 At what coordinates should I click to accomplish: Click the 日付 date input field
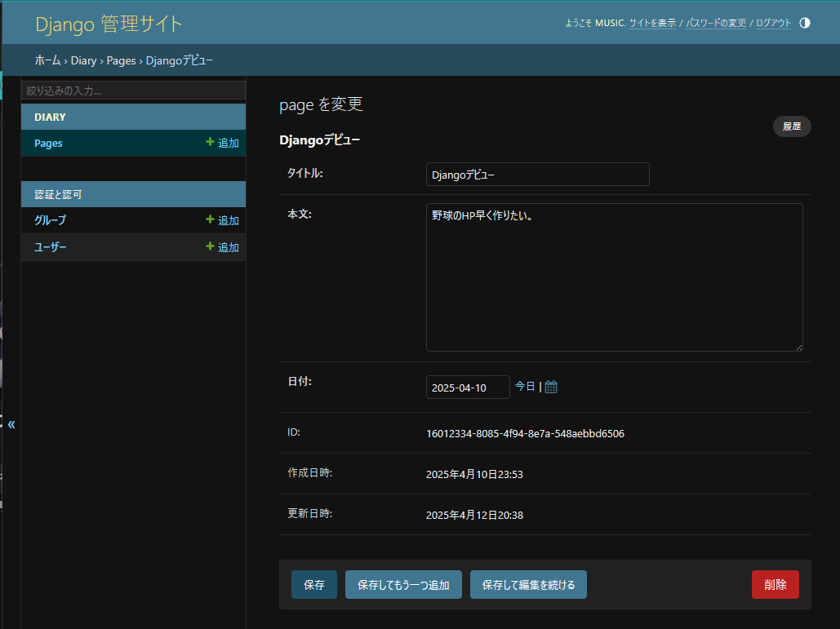point(468,387)
